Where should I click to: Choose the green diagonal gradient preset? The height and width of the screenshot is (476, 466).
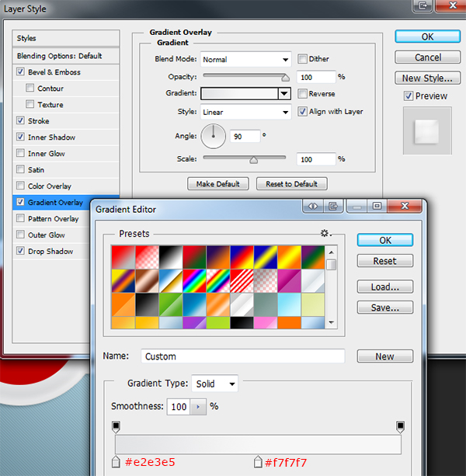[x=171, y=304]
